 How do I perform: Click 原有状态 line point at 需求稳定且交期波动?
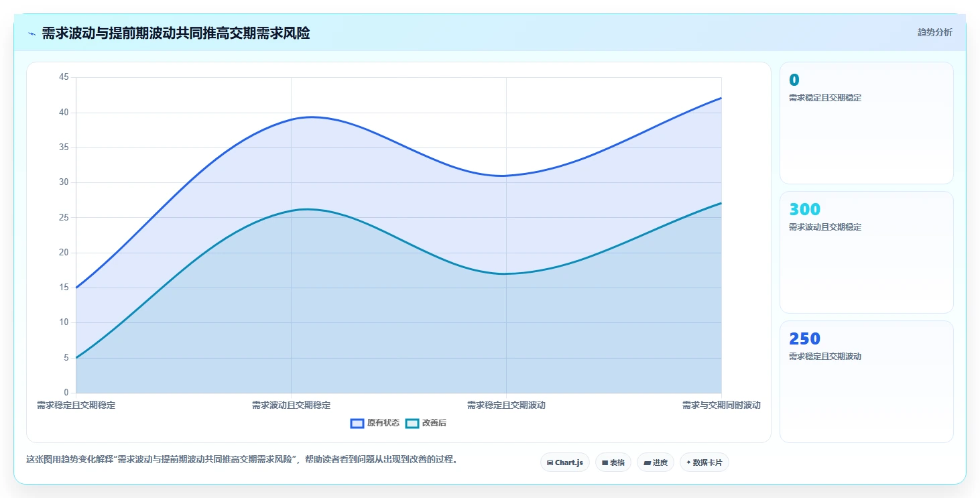pyautogui.click(x=506, y=176)
